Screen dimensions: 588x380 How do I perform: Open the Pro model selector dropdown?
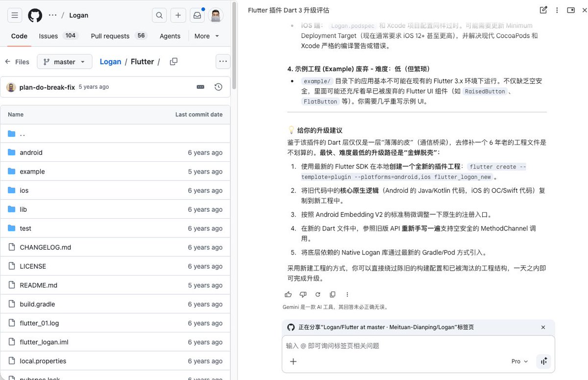519,361
